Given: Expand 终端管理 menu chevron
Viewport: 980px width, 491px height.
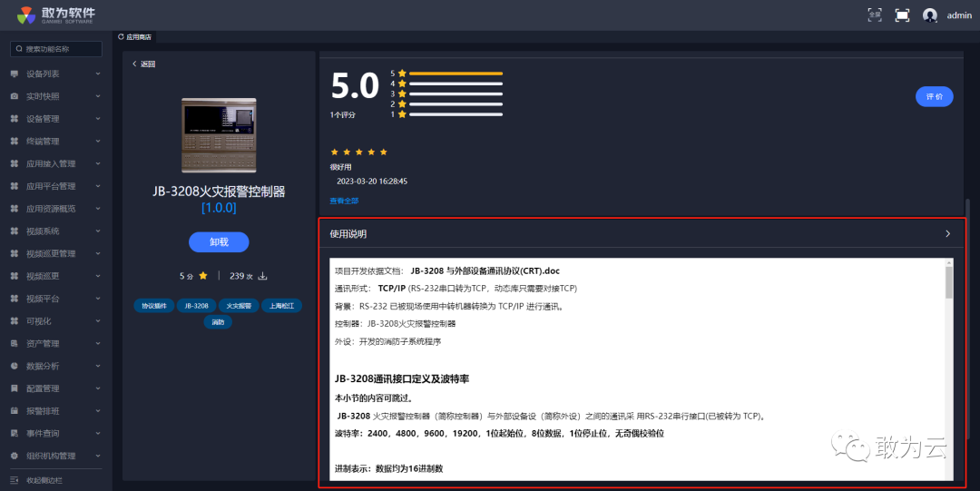Looking at the screenshot, I should 98,142.
